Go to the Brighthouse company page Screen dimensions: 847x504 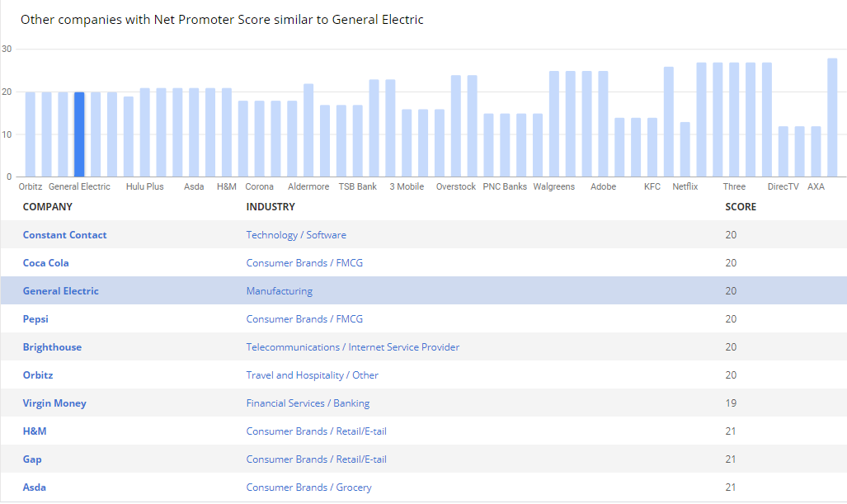(52, 347)
